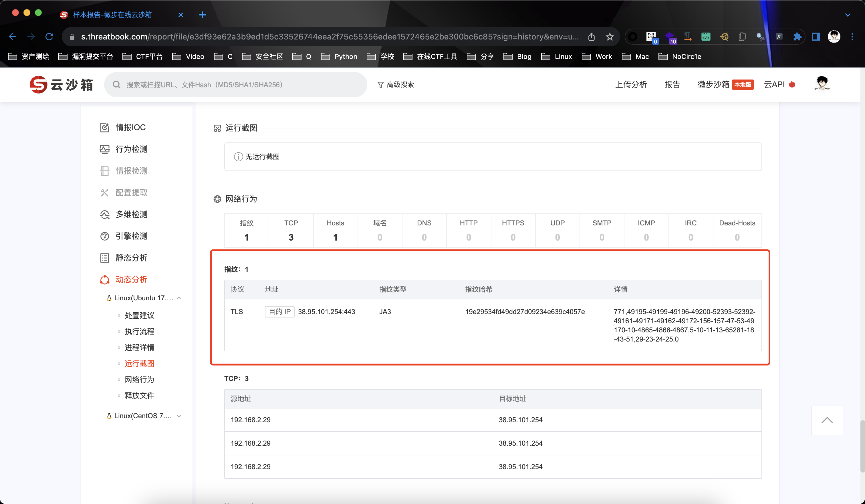This screenshot has width=865, height=504.
Task: Go to 多维检测 section
Action: (x=124, y=214)
